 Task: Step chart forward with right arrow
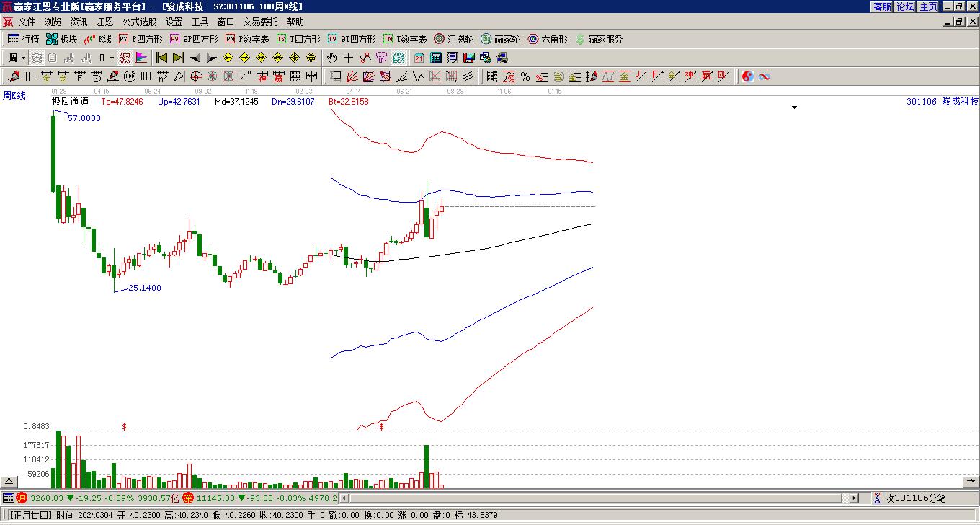211,58
